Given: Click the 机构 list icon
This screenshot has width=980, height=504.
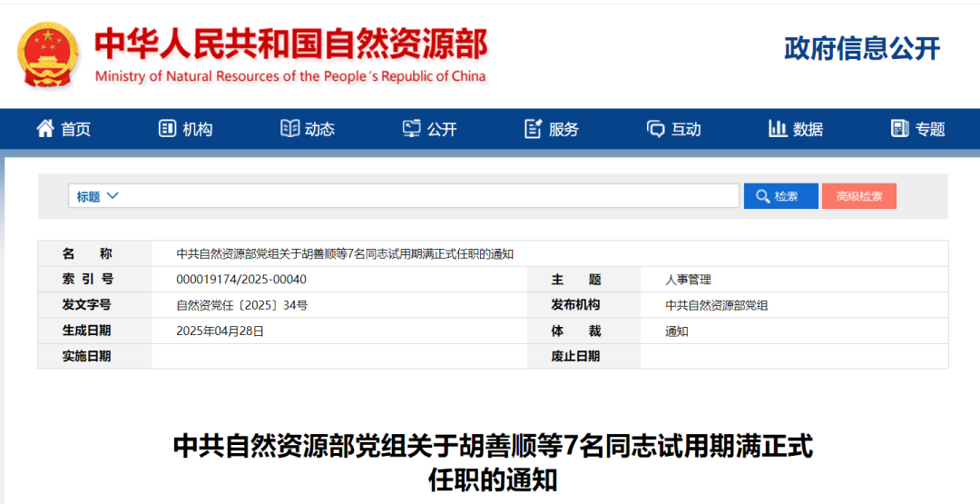Looking at the screenshot, I should pyautogui.click(x=167, y=128).
